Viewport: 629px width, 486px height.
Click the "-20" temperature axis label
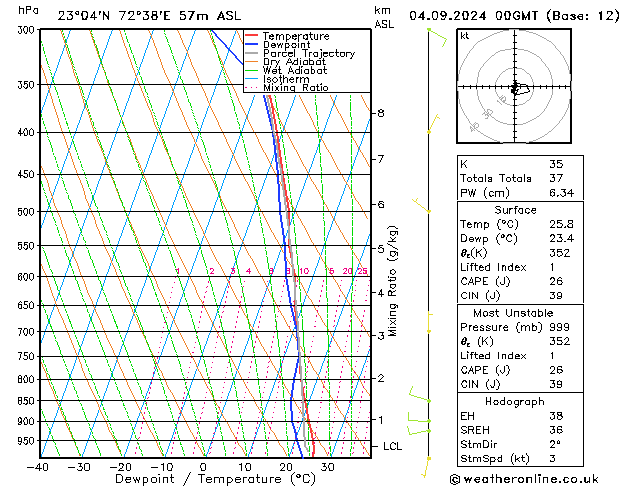coord(120,467)
